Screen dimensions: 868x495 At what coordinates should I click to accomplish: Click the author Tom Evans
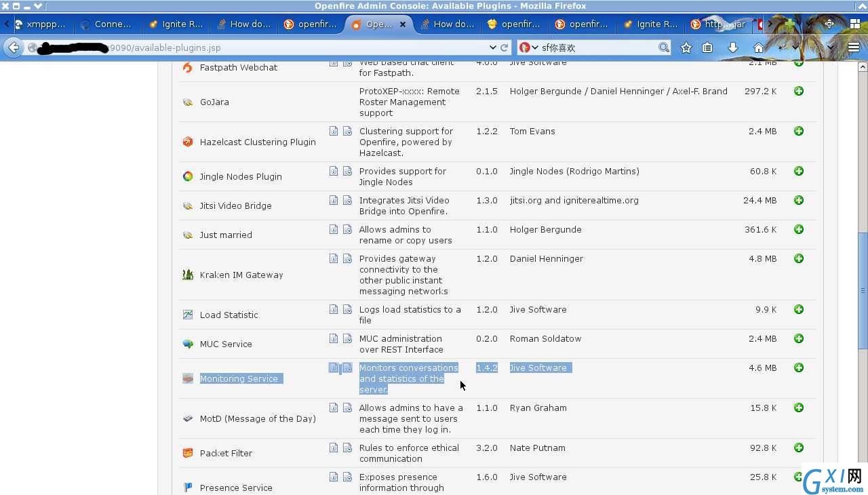tap(532, 131)
